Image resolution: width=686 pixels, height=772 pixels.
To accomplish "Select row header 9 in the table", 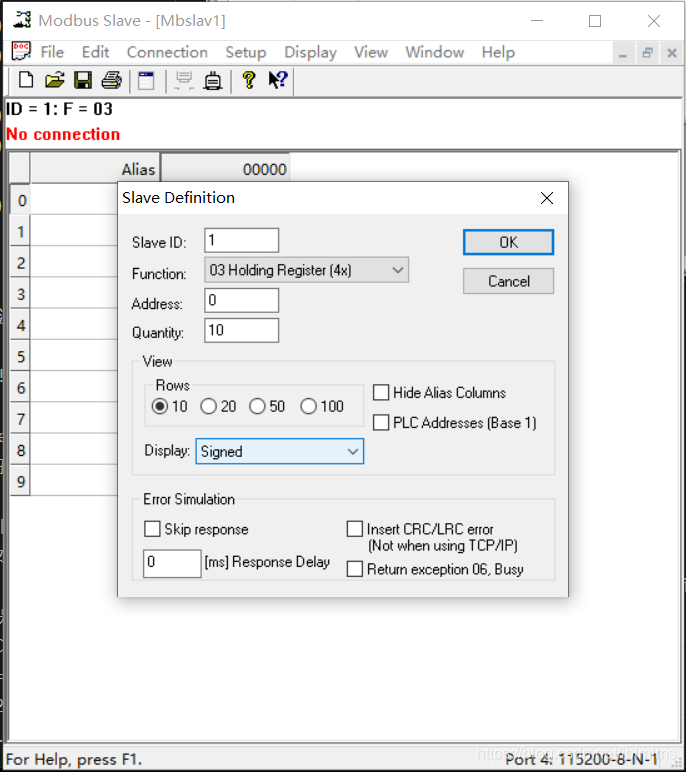I will (x=20, y=481).
